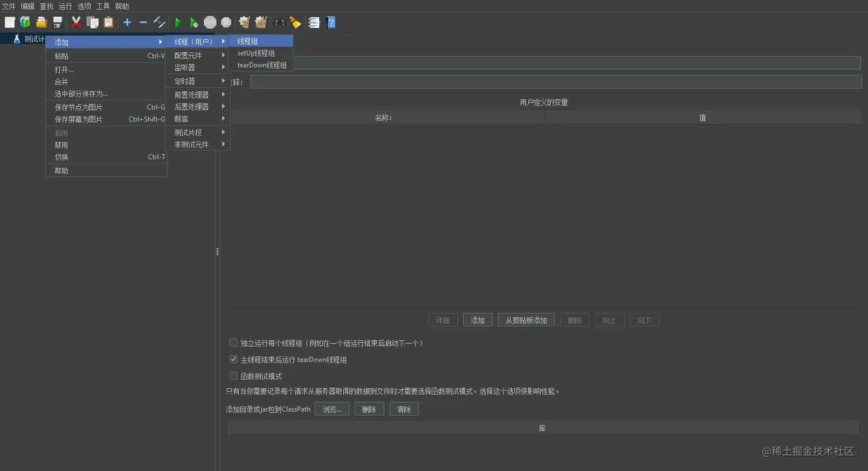Click the Toggle enable/disable toolbar icon
The image size is (868, 471).
point(159,22)
